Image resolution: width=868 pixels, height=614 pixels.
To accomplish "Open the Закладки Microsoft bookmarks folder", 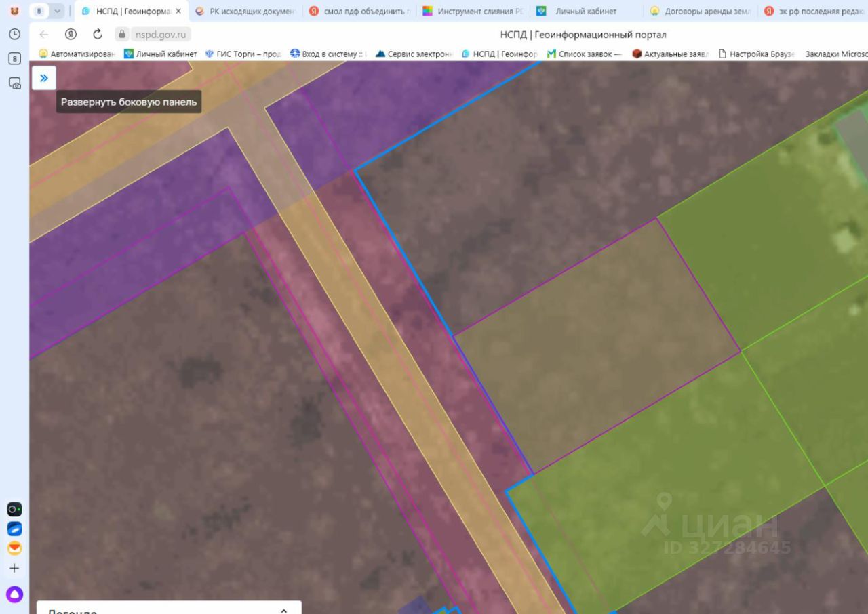I will [835, 54].
